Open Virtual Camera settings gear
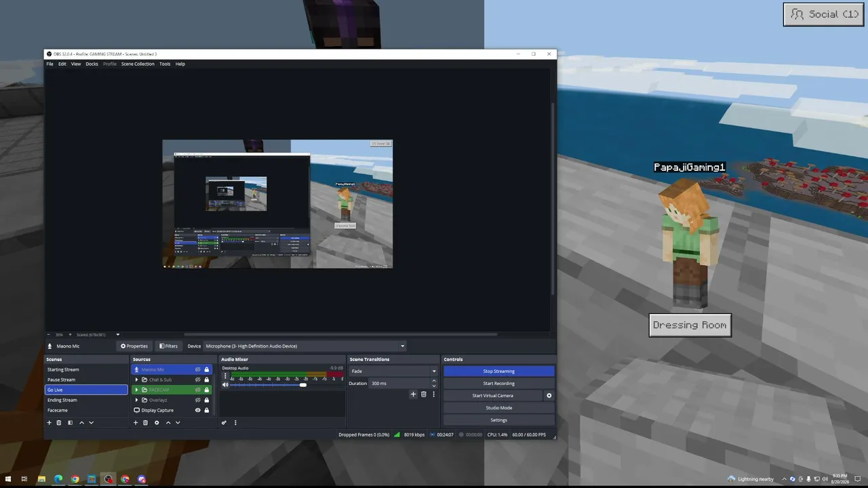This screenshot has height=488, width=868. 549,396
